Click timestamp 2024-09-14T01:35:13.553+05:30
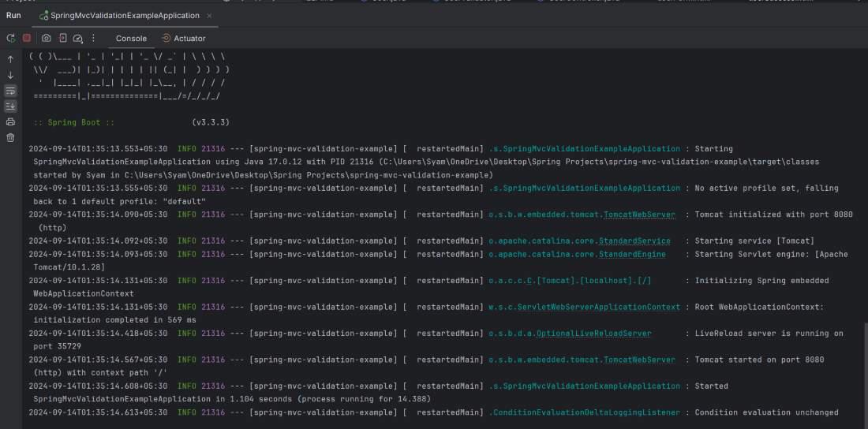Viewport: 868px width, 429px height. point(98,149)
